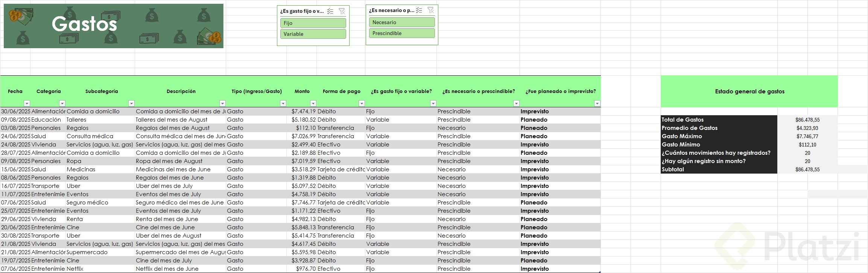The width and height of the screenshot is (868, 273).
Task: Open the Descripción column filter dropdown
Action: coord(222,103)
